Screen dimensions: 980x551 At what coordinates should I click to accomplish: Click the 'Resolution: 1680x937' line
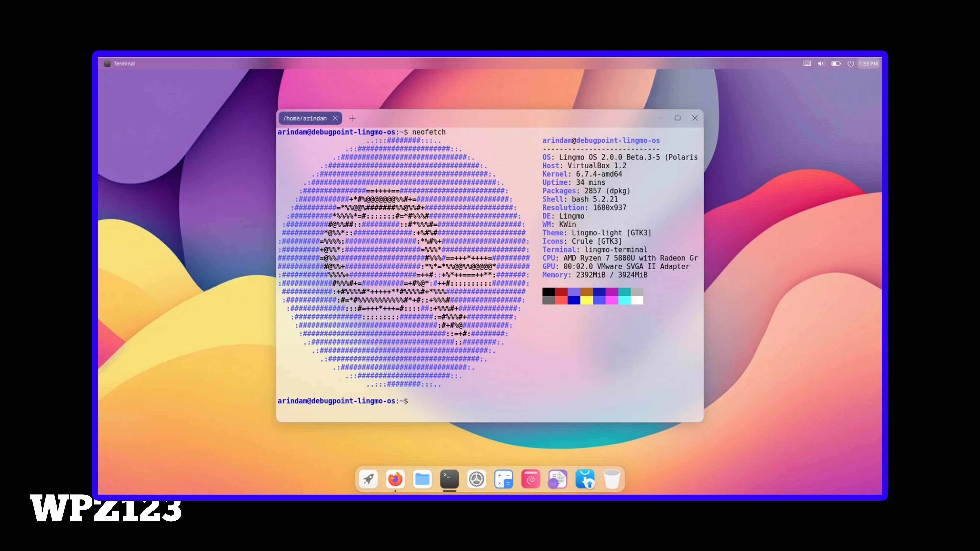[x=584, y=207]
